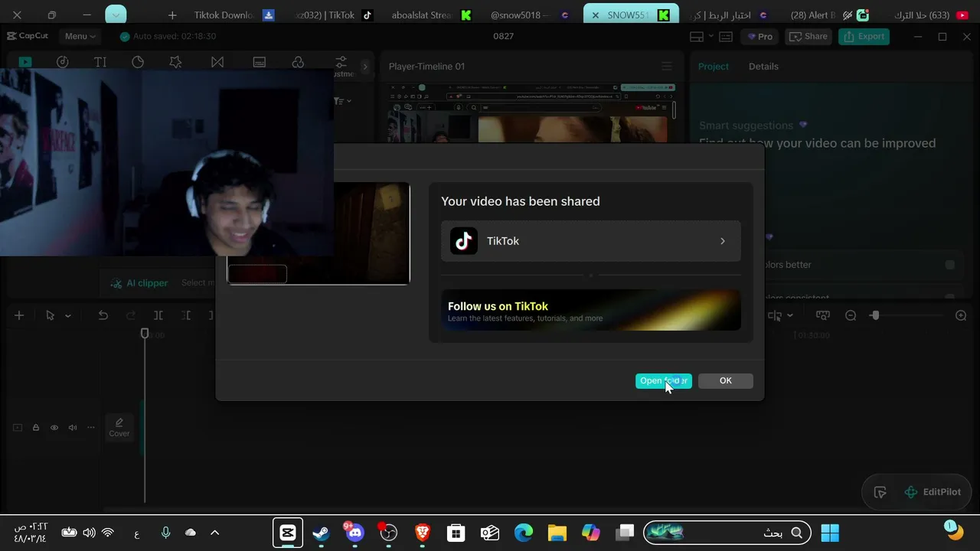Click the Undo arrow in timeline toolbar
The height and width of the screenshot is (551, 980).
pyautogui.click(x=103, y=315)
